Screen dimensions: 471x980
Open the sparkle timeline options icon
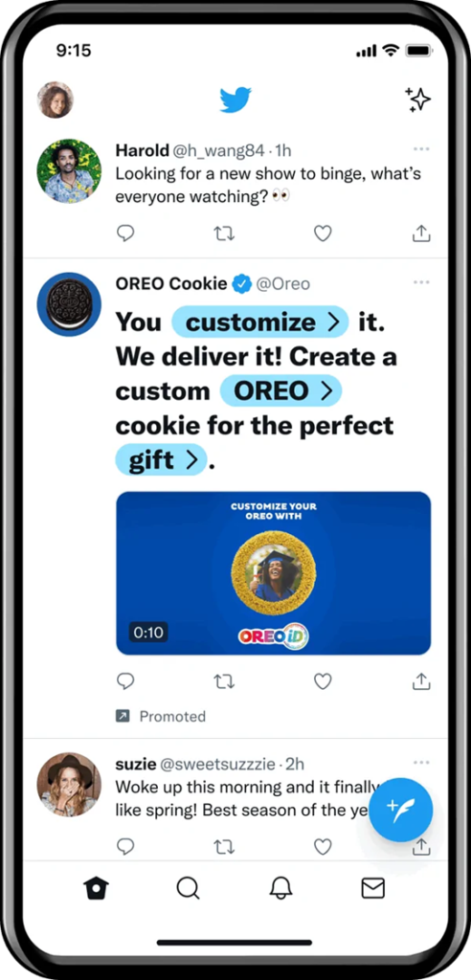[417, 100]
